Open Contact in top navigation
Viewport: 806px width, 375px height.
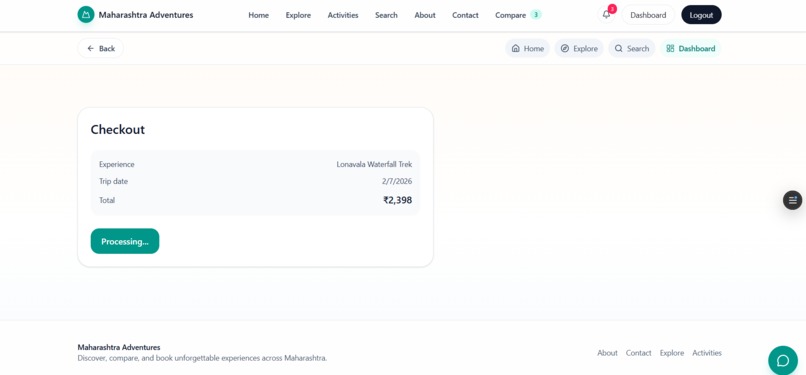click(465, 15)
